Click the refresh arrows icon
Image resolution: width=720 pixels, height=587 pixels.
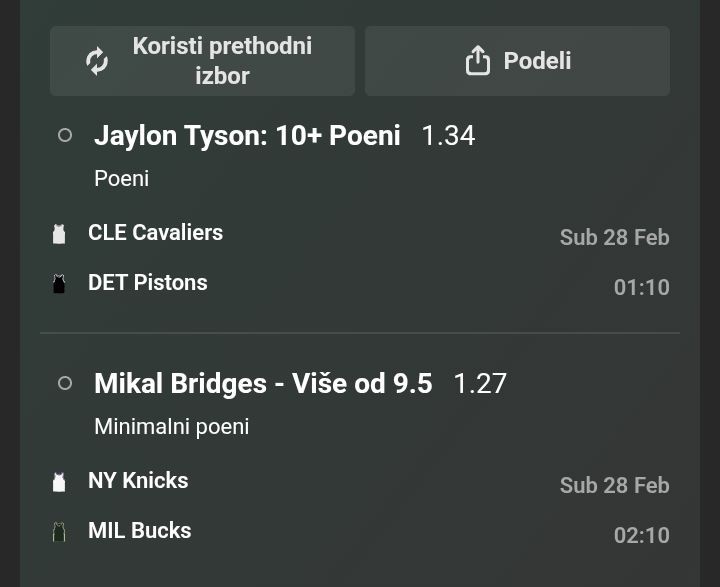pos(97,61)
